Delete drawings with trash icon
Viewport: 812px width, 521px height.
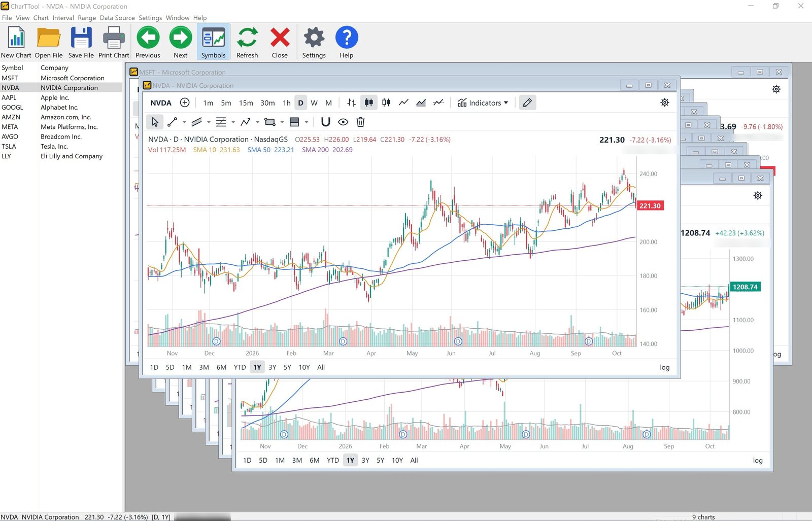[x=360, y=122]
